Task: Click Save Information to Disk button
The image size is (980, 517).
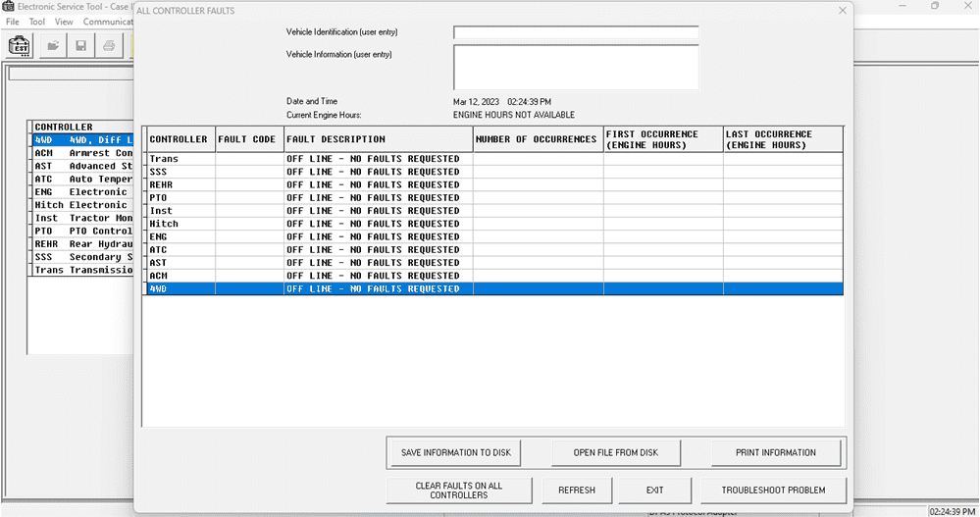Action: [x=455, y=452]
